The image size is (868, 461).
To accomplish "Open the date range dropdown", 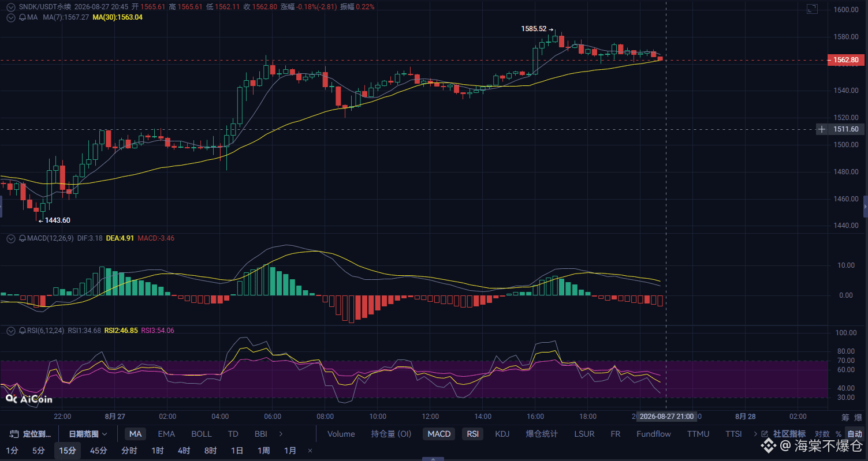I will pos(88,434).
